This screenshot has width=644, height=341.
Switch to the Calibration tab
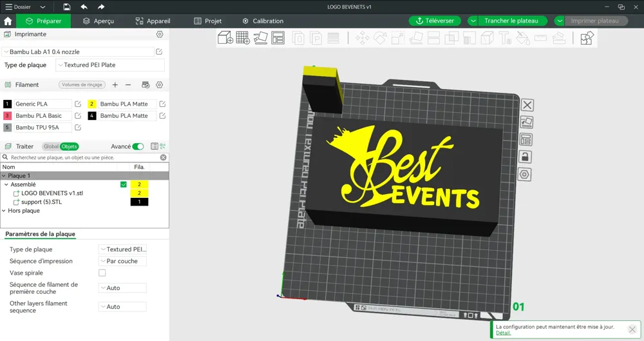coord(263,21)
